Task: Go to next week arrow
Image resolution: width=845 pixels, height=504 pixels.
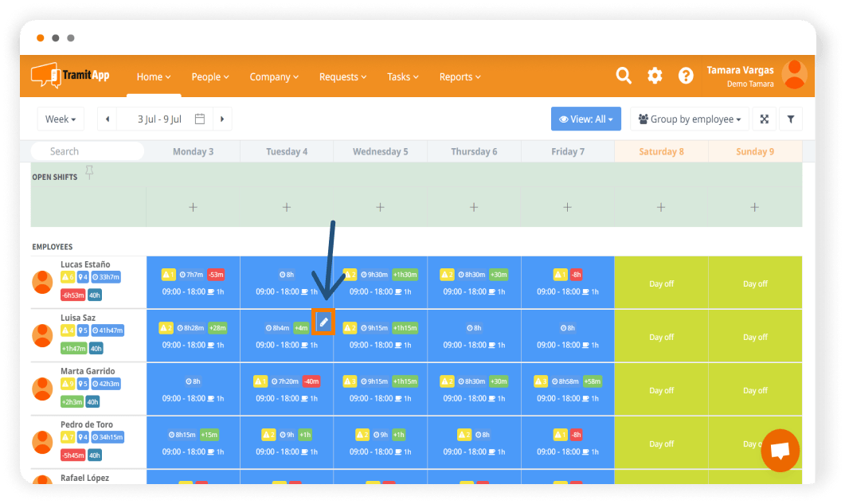Action: (222, 119)
